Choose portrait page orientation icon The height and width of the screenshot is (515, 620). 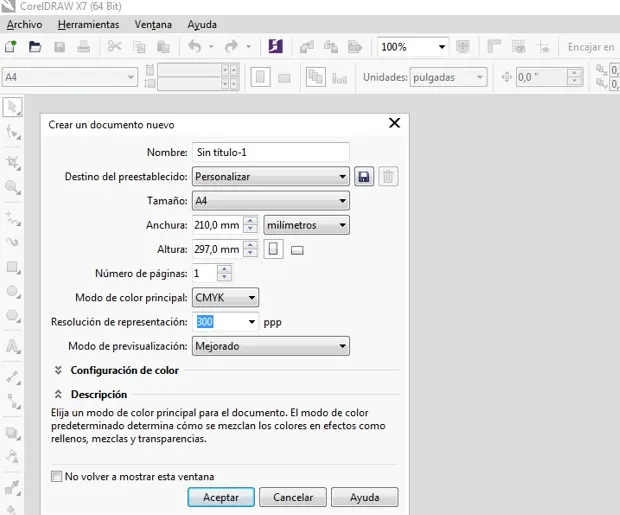click(x=273, y=249)
